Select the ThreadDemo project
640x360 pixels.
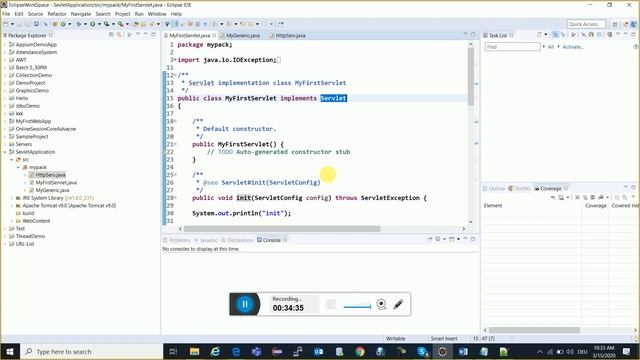click(30, 236)
